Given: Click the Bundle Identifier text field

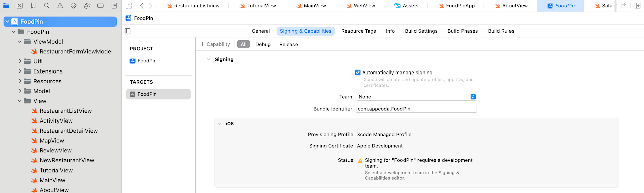Looking at the screenshot, I should tap(416, 109).
